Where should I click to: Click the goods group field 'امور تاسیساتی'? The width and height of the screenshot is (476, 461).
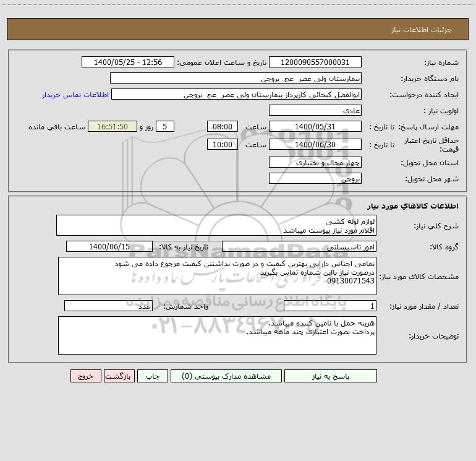click(299, 246)
